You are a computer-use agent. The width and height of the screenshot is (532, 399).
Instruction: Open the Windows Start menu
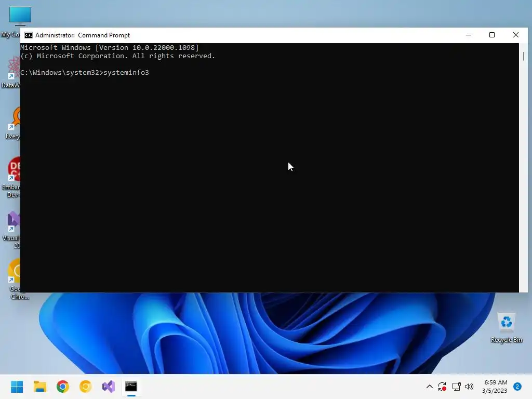coord(17,387)
